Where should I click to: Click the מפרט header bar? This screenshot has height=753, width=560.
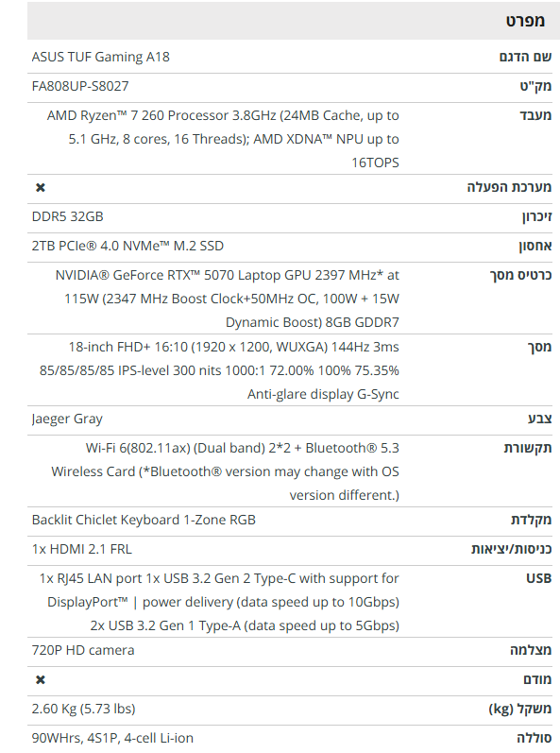coord(293,21)
